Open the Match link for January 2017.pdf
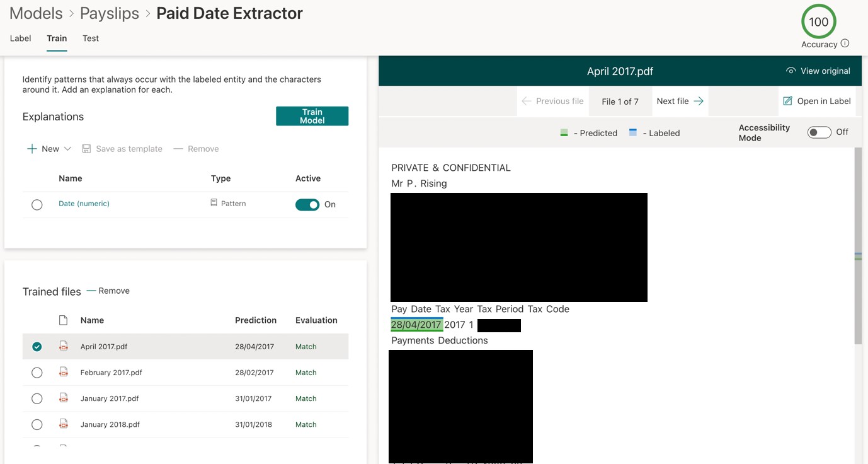This screenshot has height=464, width=868. (x=306, y=398)
